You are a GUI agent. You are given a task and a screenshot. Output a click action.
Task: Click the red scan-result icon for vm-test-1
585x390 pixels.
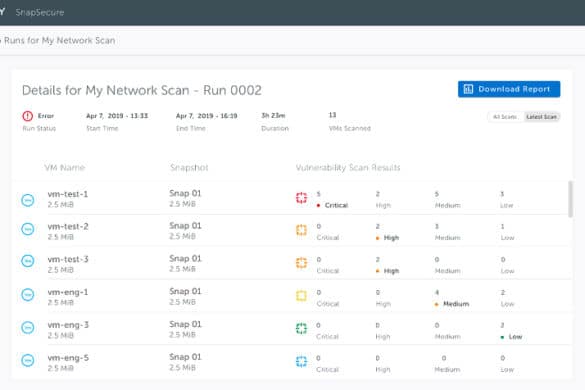click(301, 198)
